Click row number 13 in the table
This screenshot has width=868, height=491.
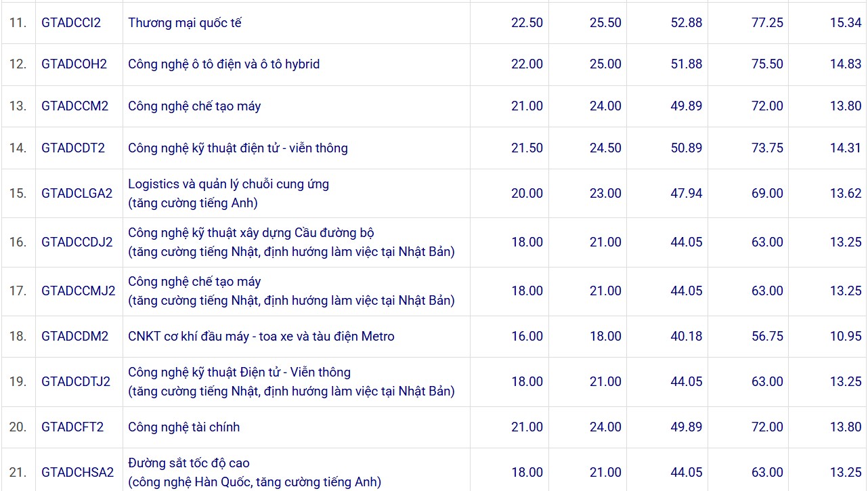[x=18, y=106]
